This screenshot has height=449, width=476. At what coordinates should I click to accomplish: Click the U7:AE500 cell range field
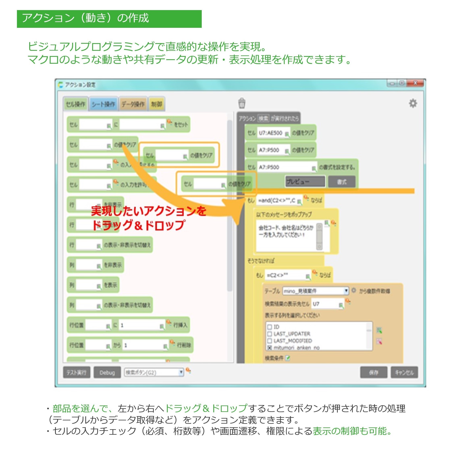273,133
